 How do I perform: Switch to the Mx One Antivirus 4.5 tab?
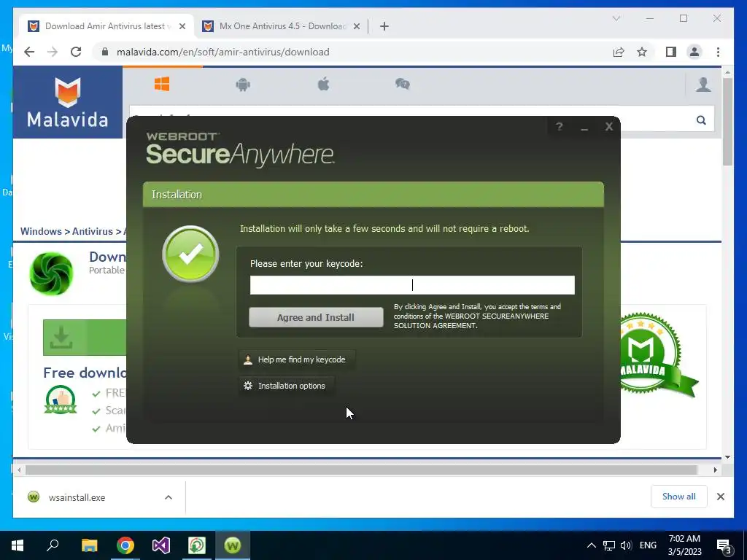(281, 26)
